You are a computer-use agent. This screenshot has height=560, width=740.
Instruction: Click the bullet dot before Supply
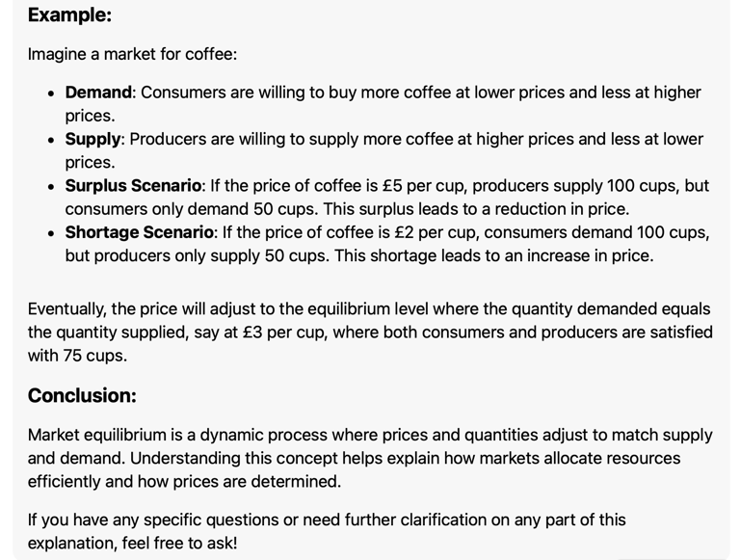click(x=51, y=140)
